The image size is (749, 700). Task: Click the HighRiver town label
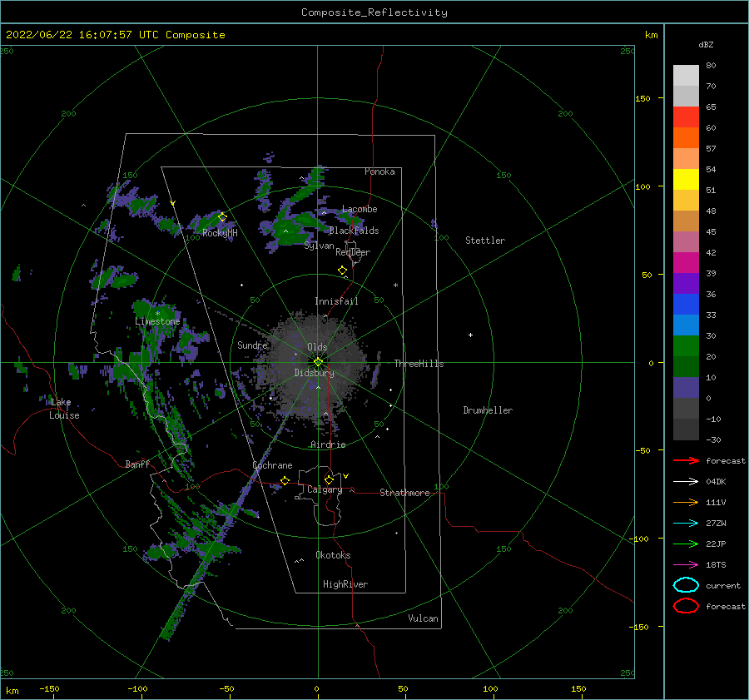point(345,584)
